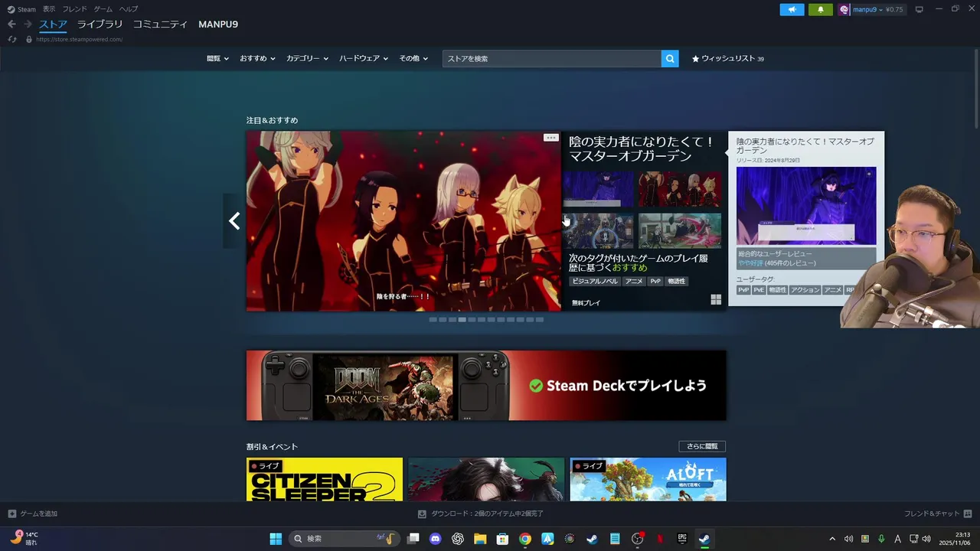Viewport: 980px width, 551px height.
Task: Open the カテゴリー dropdown menu
Action: point(307,58)
